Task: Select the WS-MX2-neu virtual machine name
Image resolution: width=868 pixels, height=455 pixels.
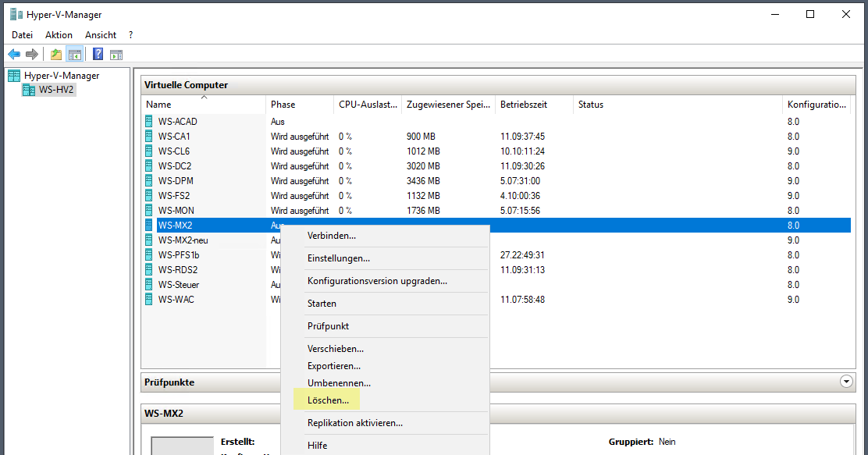Action: 183,240
